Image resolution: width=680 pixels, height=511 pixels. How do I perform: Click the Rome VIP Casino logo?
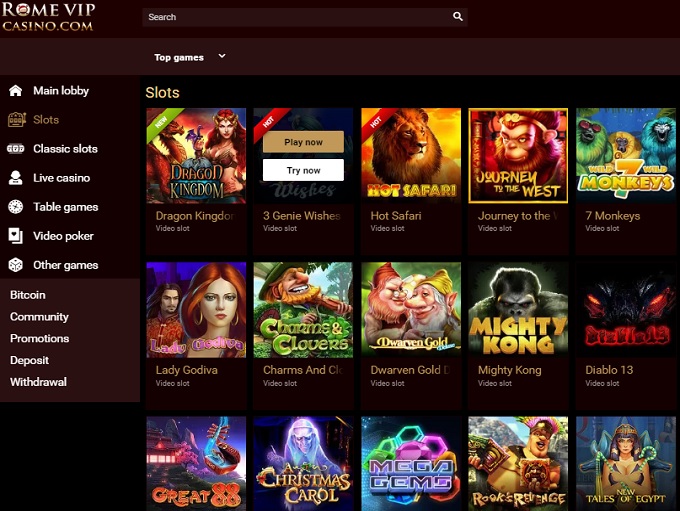pyautogui.click(x=48, y=17)
